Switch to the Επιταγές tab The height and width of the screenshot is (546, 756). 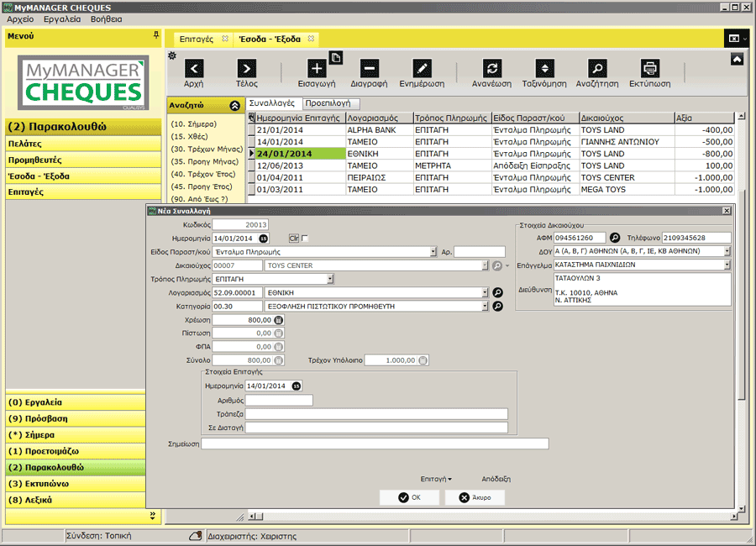point(197,39)
